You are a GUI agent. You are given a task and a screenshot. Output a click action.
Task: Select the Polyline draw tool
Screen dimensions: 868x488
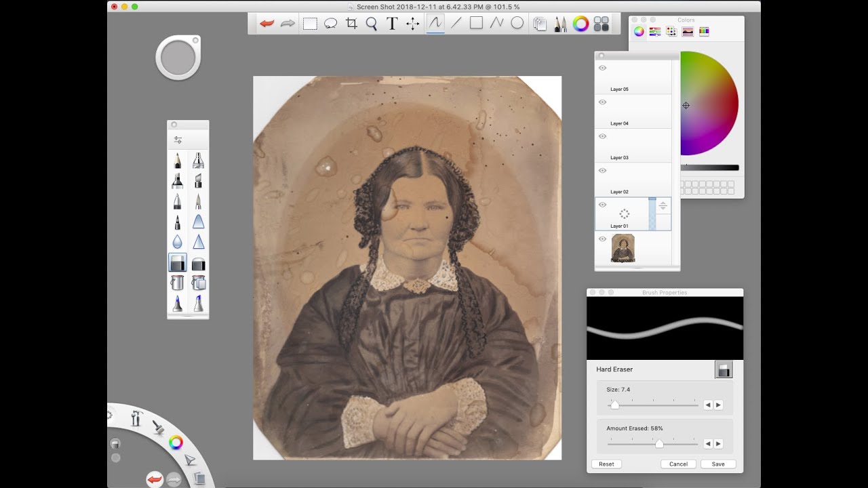497,23
